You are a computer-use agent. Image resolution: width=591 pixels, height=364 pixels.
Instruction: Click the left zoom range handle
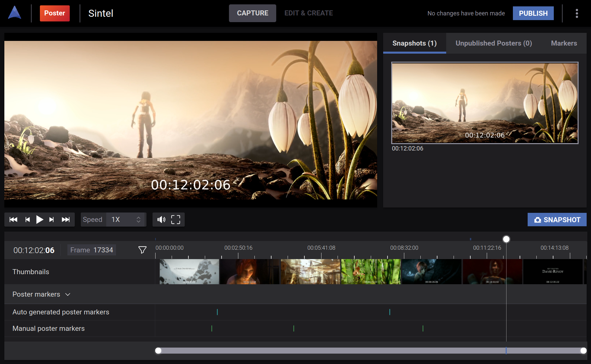pyautogui.click(x=158, y=351)
